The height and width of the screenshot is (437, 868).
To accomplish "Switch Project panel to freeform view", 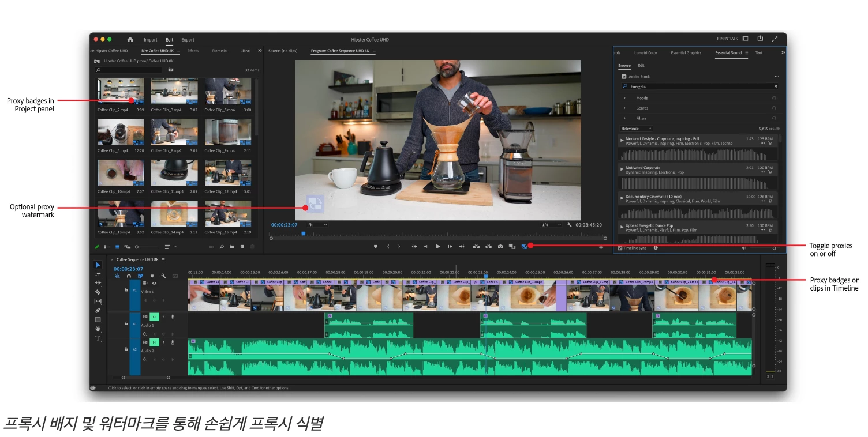I will click(x=127, y=247).
